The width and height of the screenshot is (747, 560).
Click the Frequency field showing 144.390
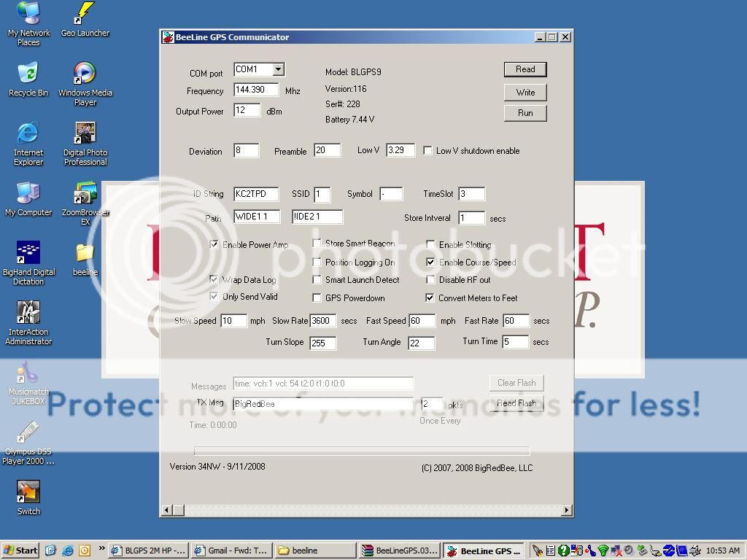pos(256,90)
